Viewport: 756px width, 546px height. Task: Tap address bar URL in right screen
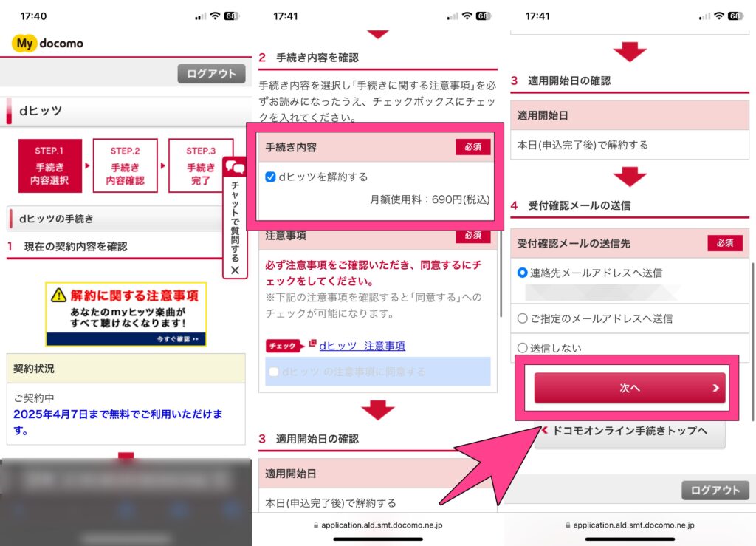coord(633,525)
